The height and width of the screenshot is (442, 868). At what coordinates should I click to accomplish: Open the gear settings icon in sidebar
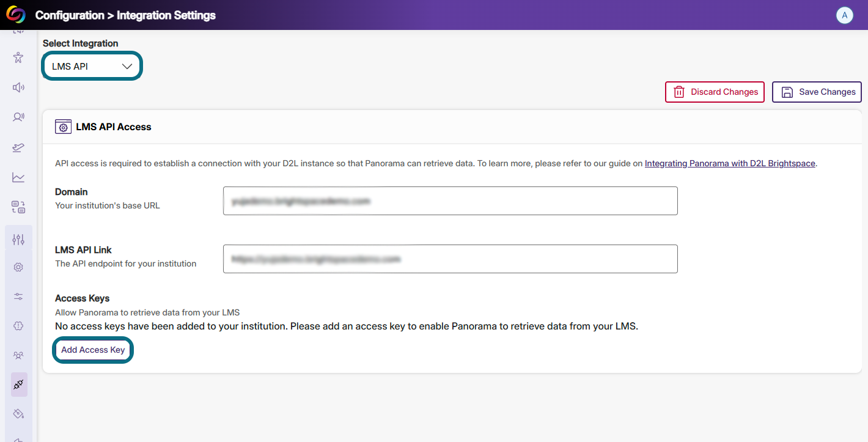tap(18, 267)
